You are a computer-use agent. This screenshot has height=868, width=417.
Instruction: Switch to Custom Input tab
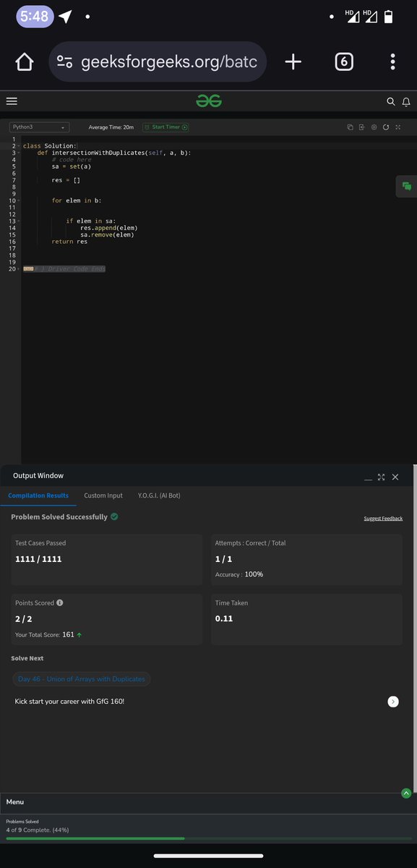click(x=103, y=495)
